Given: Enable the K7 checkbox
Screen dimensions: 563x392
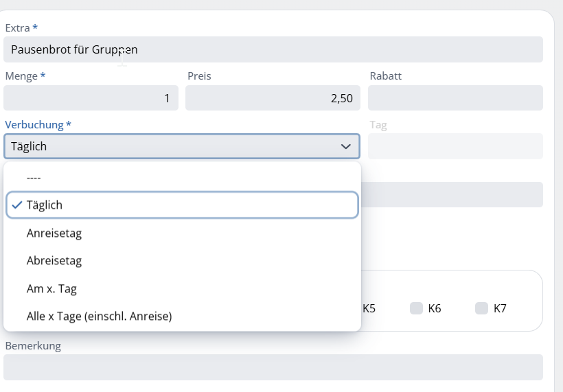Looking at the screenshot, I should (x=481, y=308).
